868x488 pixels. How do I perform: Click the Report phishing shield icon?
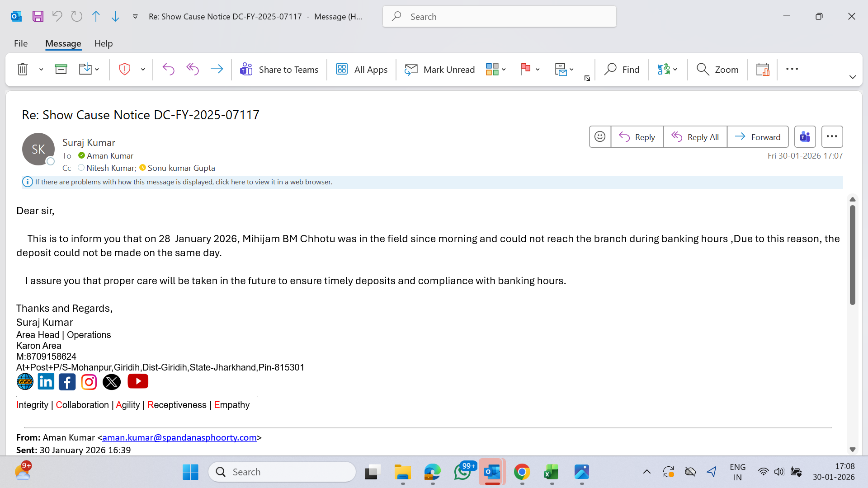(124, 69)
